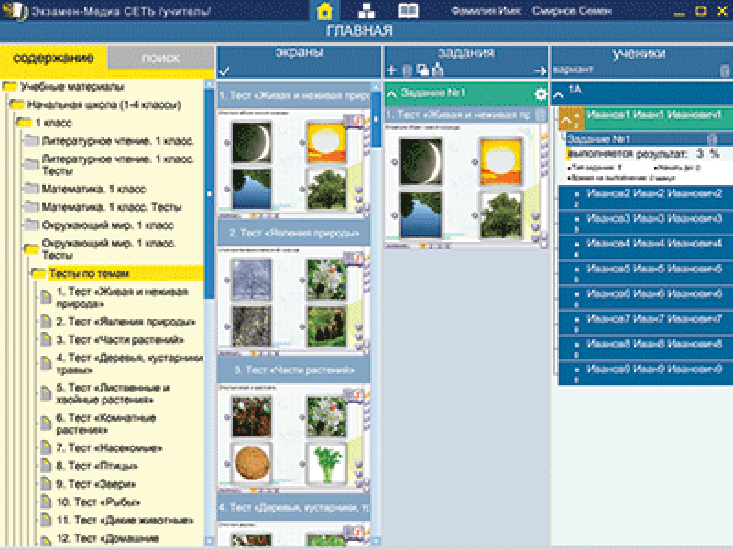
Task: Send tasks with the arrow icon
Action: tap(540, 71)
